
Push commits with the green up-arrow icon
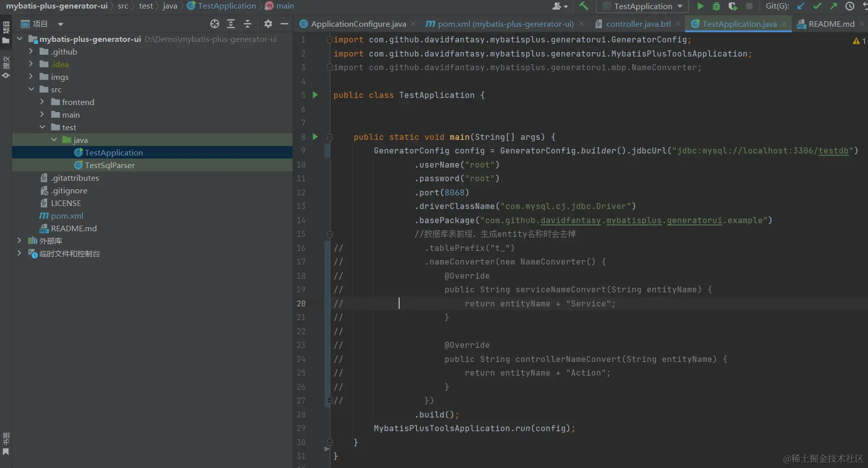(834, 6)
